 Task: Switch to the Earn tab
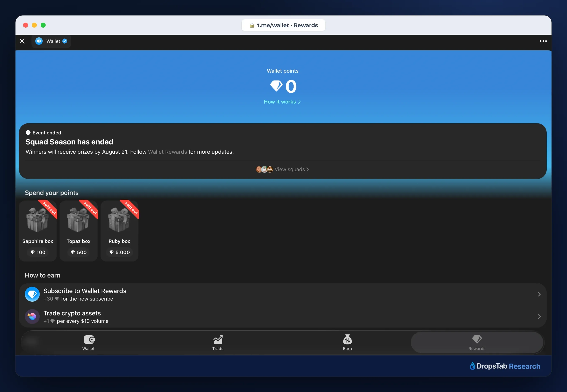click(348, 343)
